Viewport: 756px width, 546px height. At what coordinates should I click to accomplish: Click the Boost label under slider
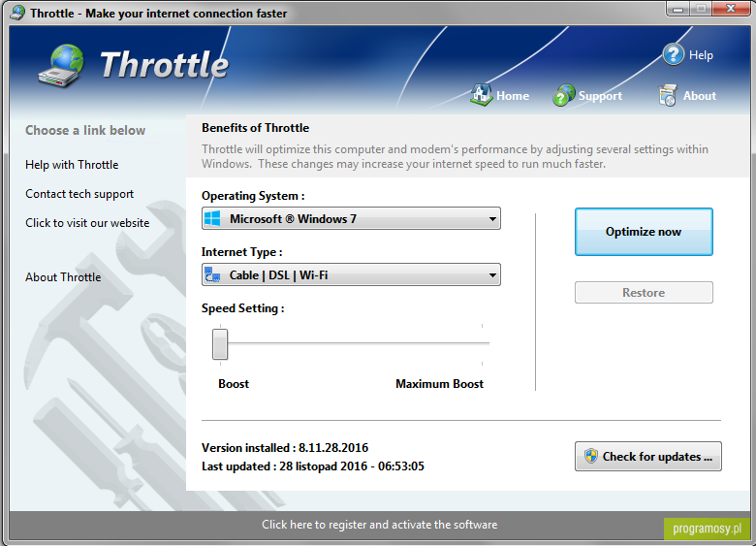coord(234,384)
